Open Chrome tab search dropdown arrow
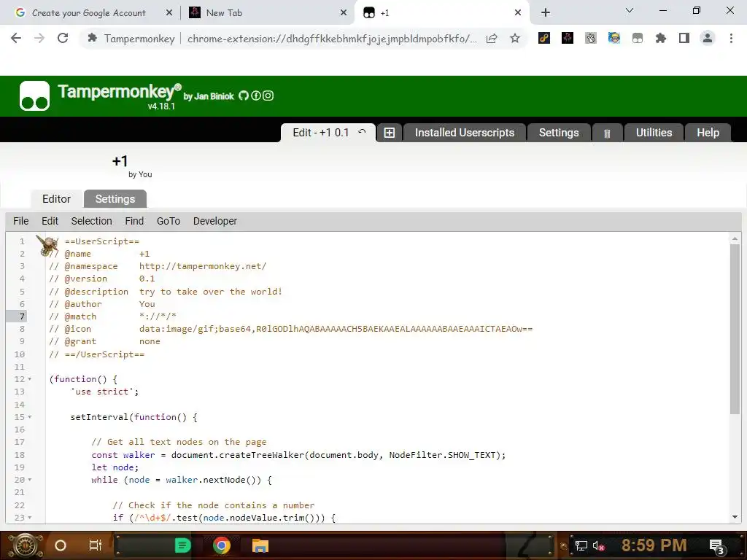 pos(630,10)
